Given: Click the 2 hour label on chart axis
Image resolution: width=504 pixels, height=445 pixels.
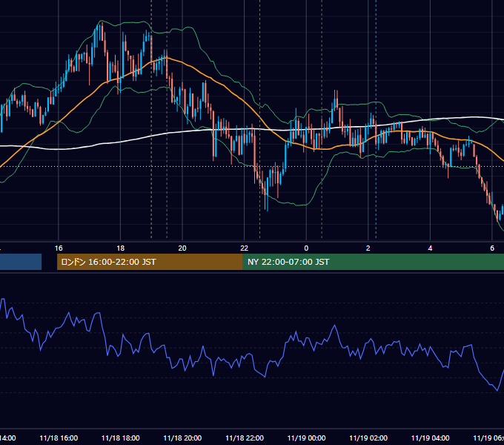Looking at the screenshot, I should coord(368,248).
